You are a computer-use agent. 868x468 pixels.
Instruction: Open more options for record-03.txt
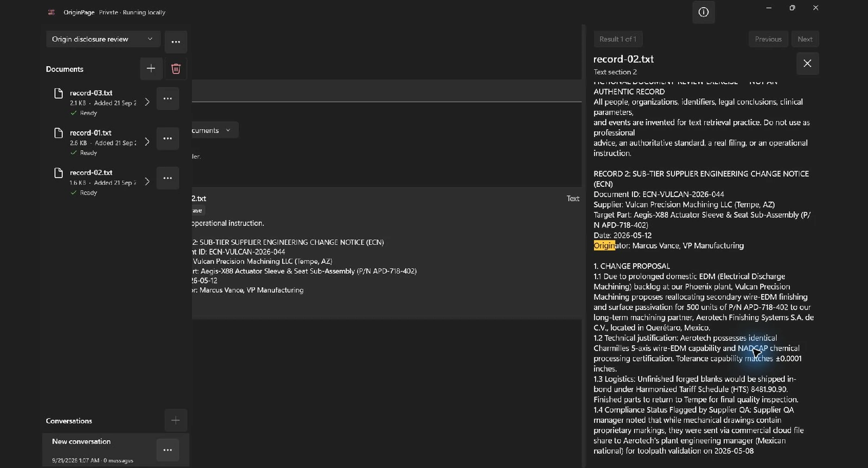(168, 99)
